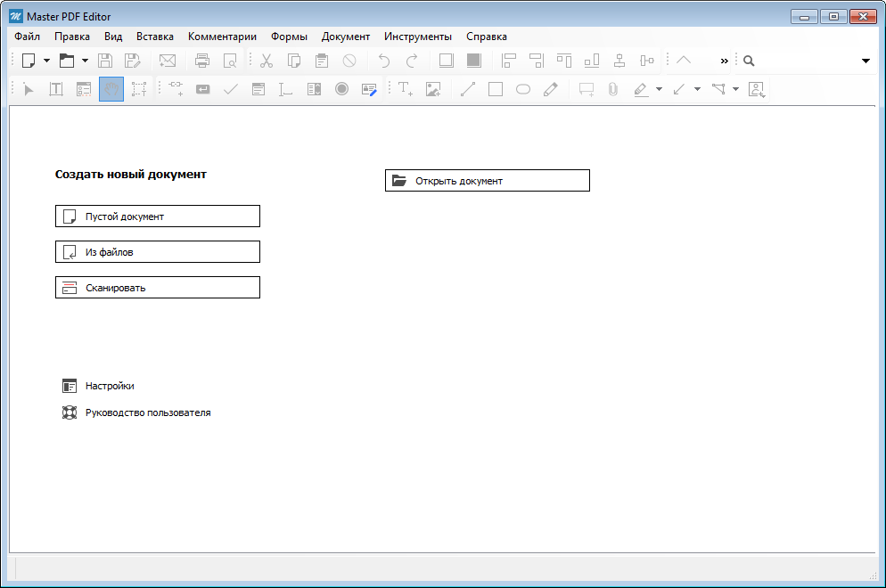Click the list box form tool
The image size is (886, 588).
click(314, 89)
